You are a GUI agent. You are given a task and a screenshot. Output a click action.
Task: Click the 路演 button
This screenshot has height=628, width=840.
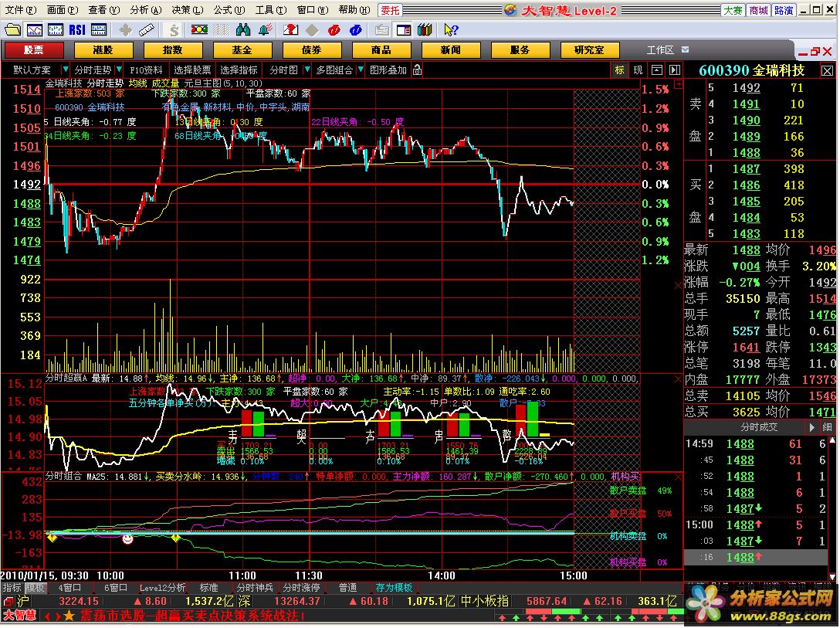point(783,10)
